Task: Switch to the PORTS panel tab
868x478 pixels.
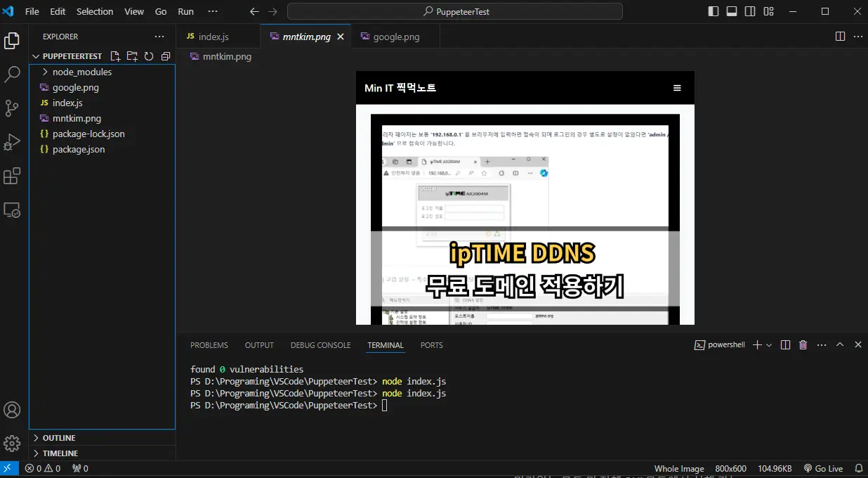Action: [x=432, y=345]
